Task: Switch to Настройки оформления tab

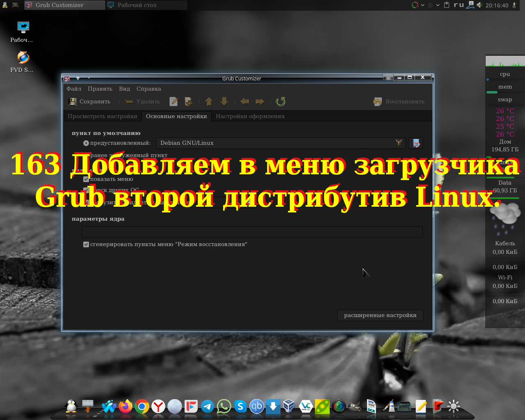Action: coord(250,116)
